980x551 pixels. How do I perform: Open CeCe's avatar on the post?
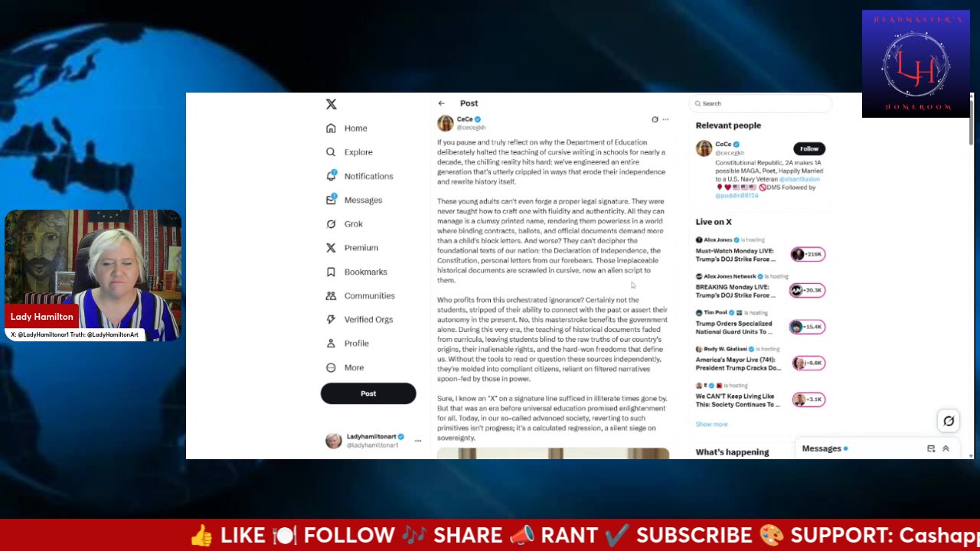click(x=446, y=123)
